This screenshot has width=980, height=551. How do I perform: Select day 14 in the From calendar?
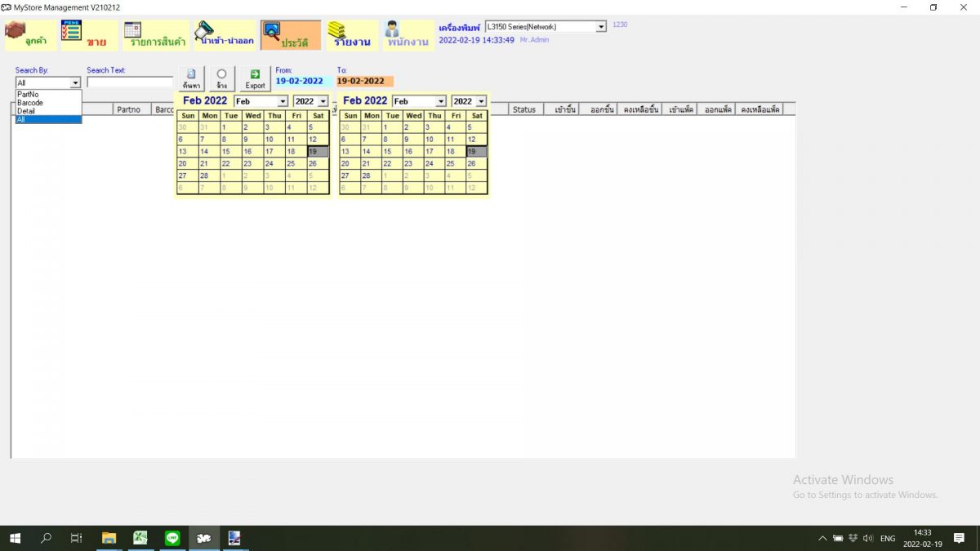[x=210, y=152]
